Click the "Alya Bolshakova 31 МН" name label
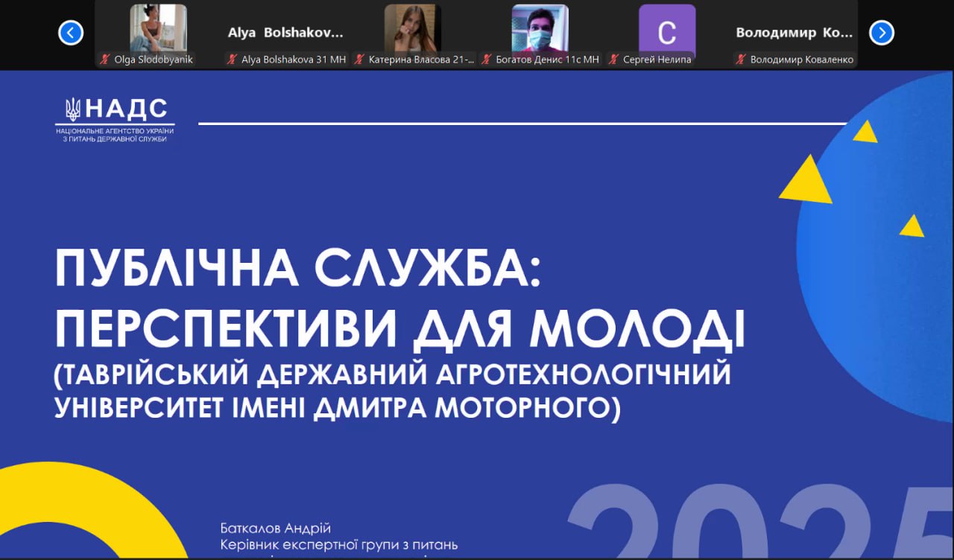The height and width of the screenshot is (560, 954). (294, 60)
